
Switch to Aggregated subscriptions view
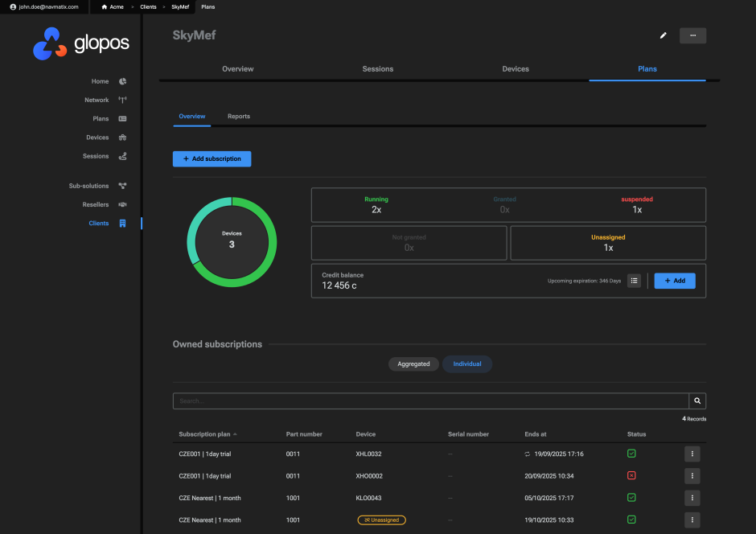(x=413, y=364)
